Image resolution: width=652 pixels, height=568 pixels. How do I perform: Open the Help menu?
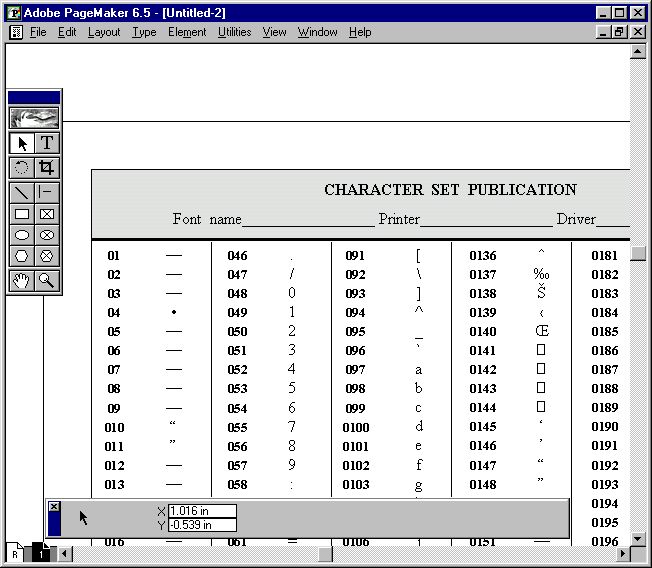coord(360,32)
